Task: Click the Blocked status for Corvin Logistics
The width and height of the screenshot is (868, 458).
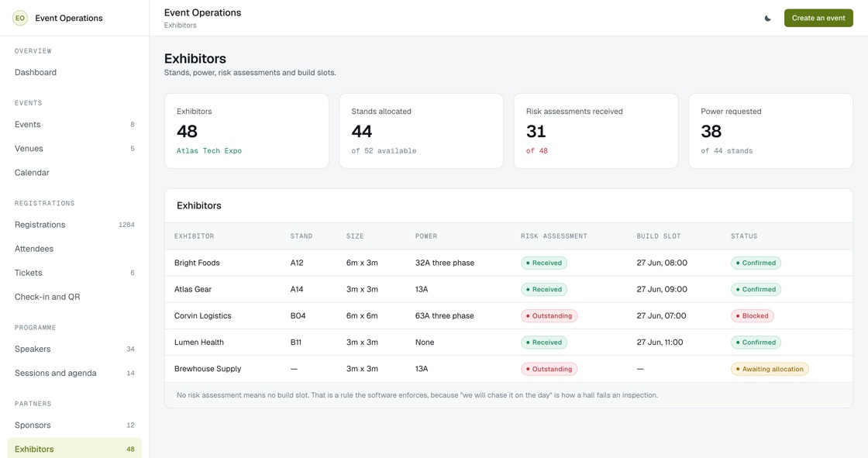Action: tap(753, 316)
